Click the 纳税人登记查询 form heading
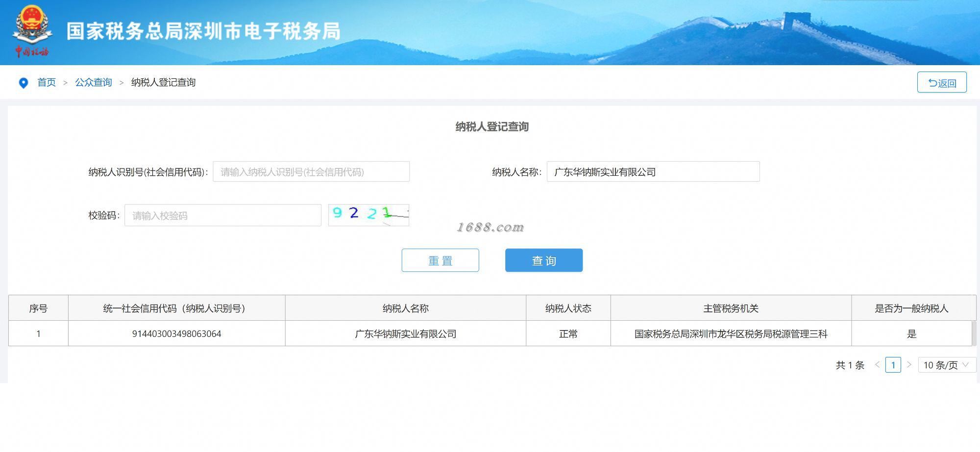The width and height of the screenshot is (980, 452). click(492, 127)
